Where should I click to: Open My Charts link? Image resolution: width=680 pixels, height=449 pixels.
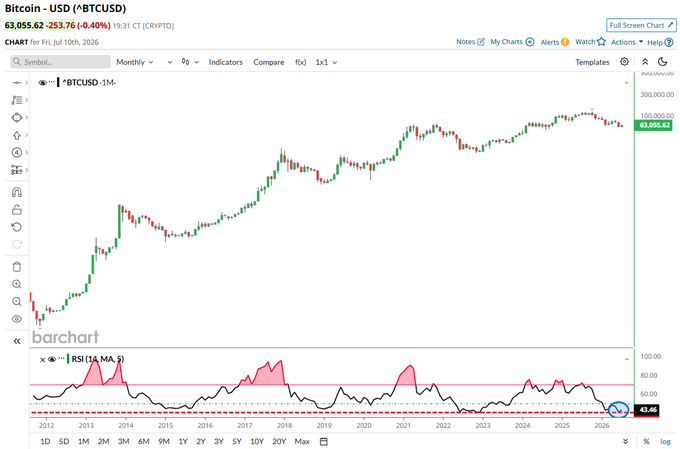512,42
